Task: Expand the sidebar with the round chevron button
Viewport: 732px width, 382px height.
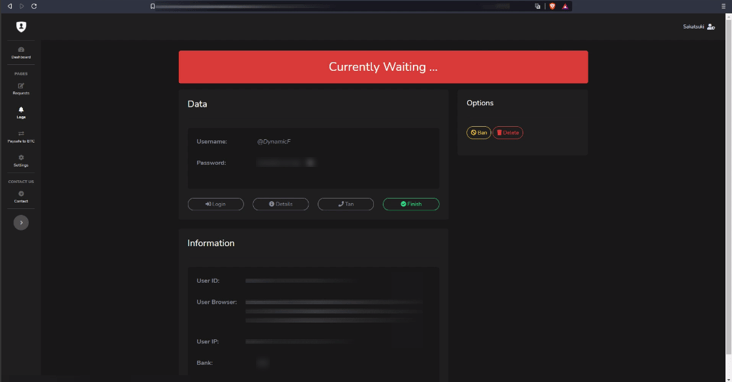Action: [21, 223]
